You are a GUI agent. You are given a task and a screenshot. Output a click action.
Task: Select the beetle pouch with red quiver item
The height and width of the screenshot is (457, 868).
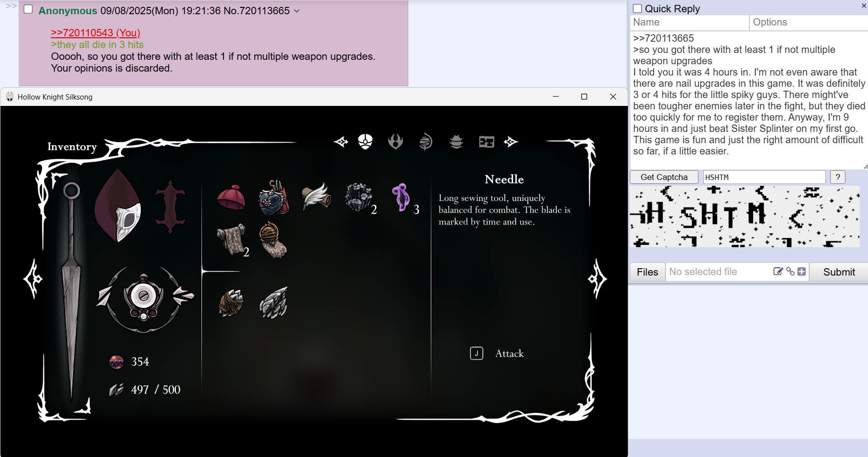(x=274, y=198)
